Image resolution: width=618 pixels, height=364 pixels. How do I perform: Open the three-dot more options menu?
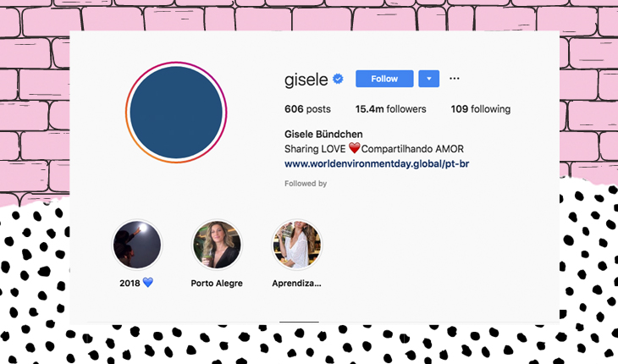455,79
